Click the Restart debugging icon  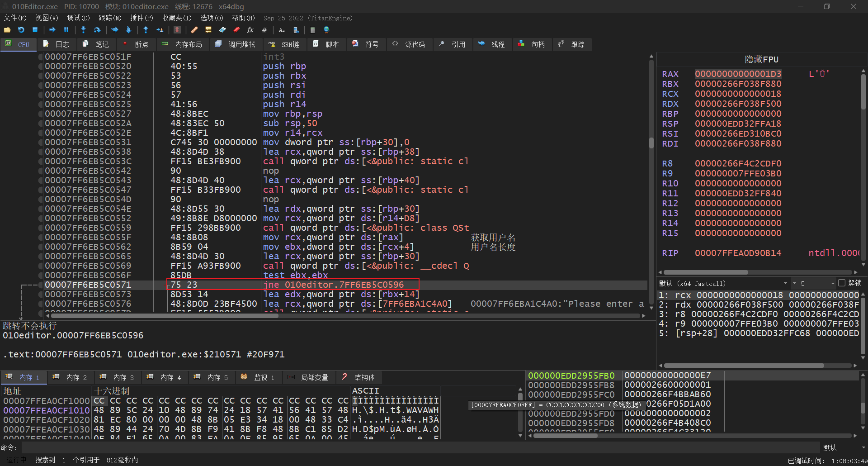tap(21, 30)
